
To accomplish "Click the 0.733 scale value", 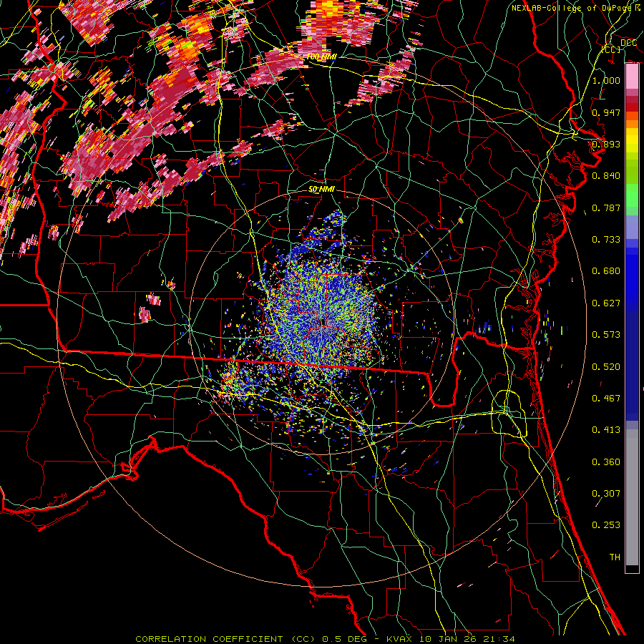I will tap(606, 240).
